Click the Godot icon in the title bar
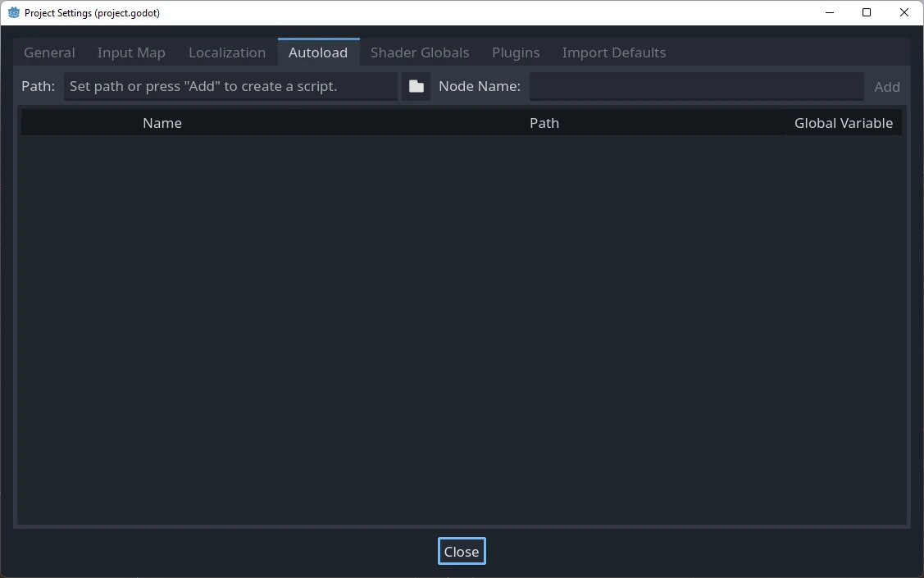 15,12
